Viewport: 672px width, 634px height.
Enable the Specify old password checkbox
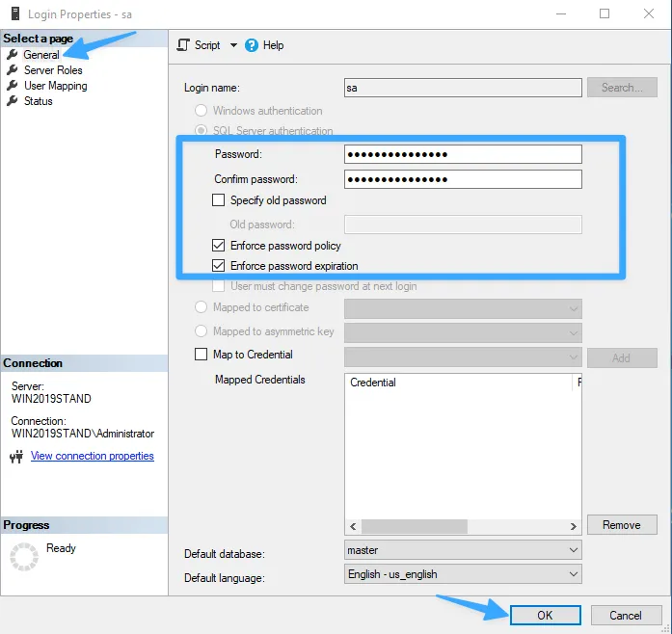(219, 200)
